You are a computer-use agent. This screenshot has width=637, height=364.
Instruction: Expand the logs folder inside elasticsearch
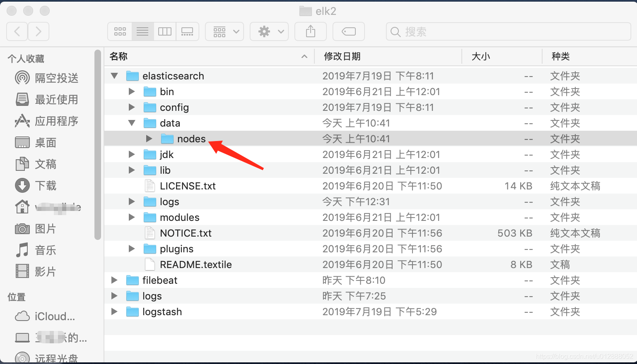pyautogui.click(x=132, y=201)
